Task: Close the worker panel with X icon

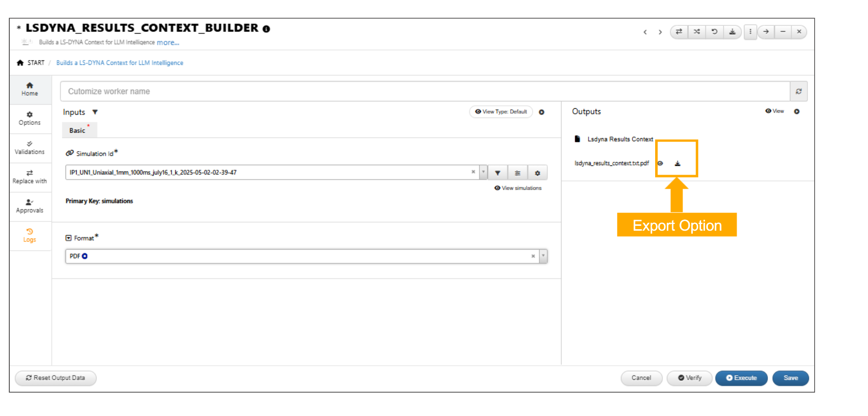Action: click(799, 32)
